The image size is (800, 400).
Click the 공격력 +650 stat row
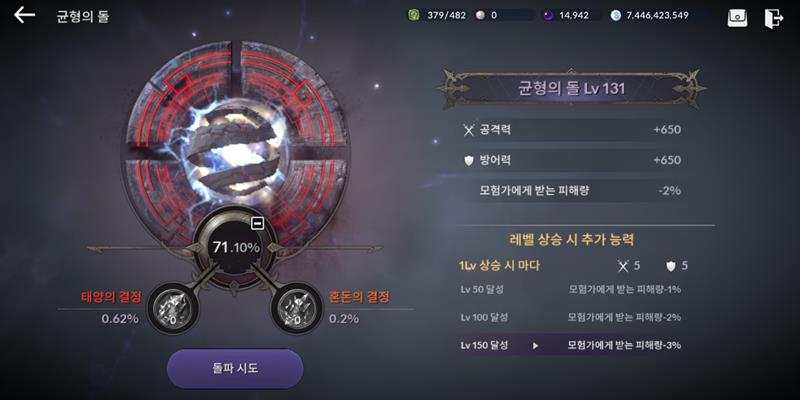(572, 130)
